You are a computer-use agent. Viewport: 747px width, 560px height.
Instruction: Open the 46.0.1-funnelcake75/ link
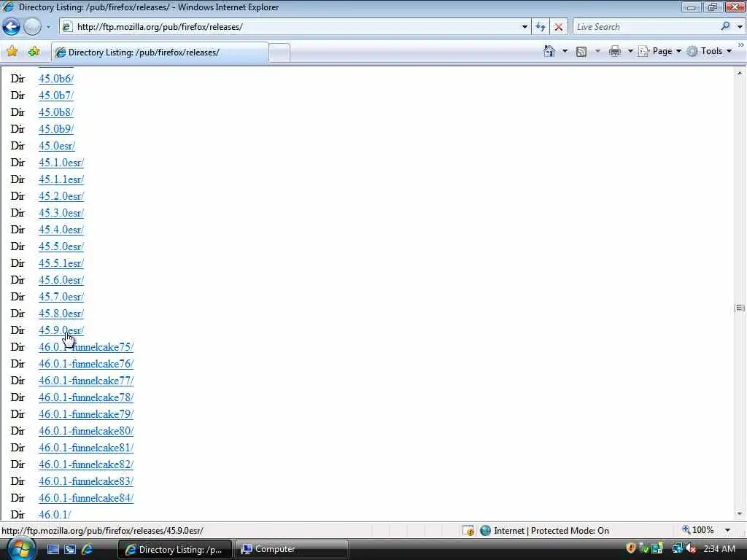pyautogui.click(x=86, y=346)
